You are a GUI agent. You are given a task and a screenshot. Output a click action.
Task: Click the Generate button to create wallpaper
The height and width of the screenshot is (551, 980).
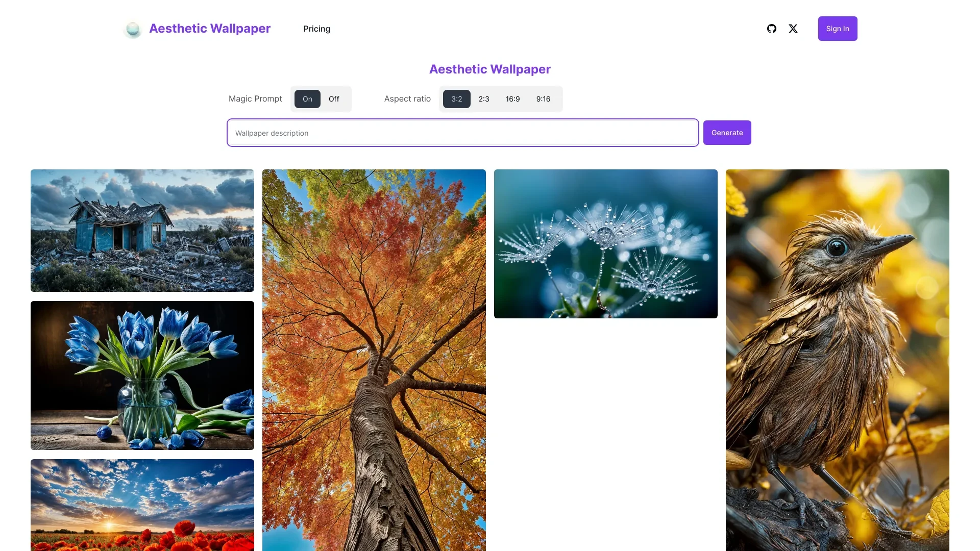point(727,133)
